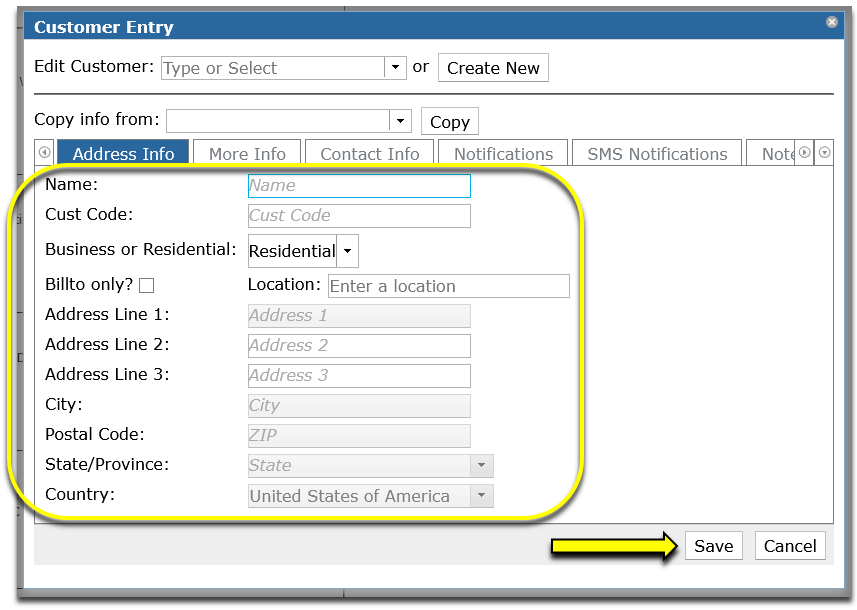Click the Copy button
This screenshot has height=610, width=857.
[450, 121]
